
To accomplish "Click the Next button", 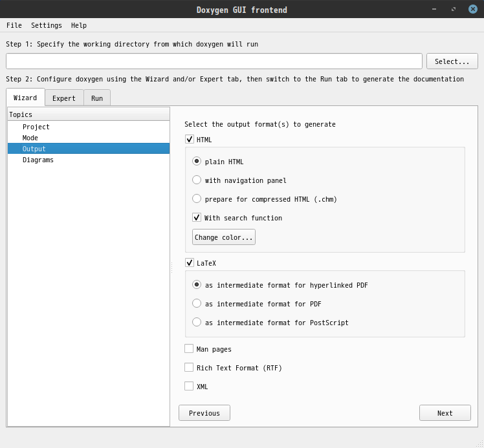I will pos(445,413).
